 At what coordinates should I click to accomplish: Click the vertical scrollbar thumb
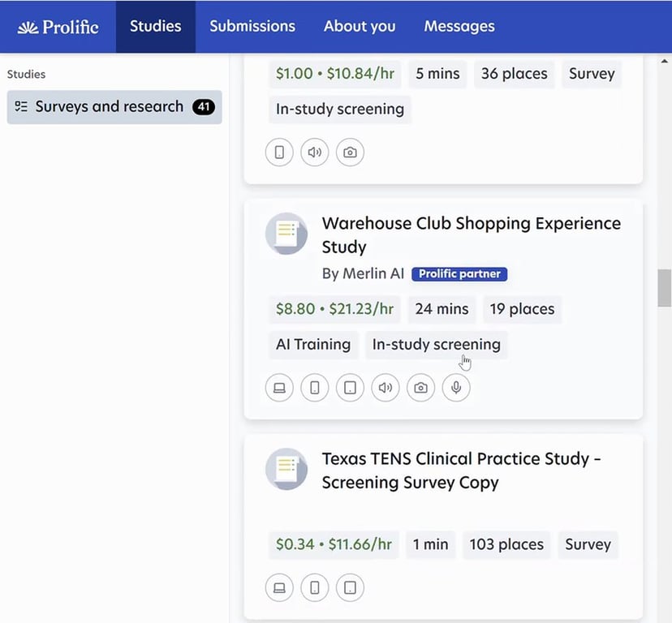(x=665, y=288)
